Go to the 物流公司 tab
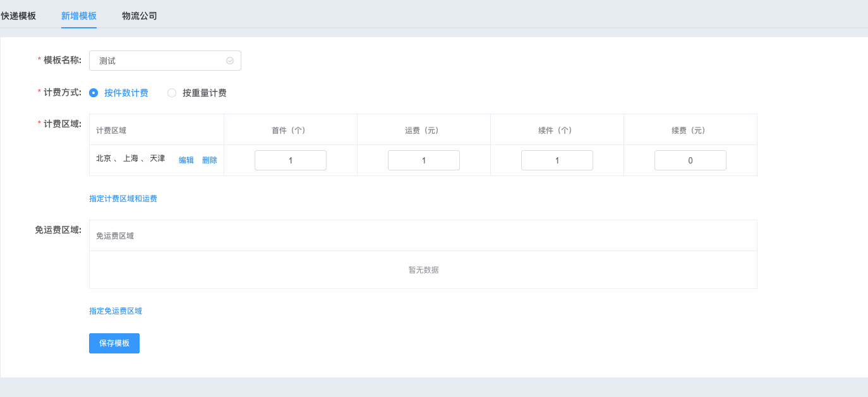868x397 pixels. (x=140, y=16)
